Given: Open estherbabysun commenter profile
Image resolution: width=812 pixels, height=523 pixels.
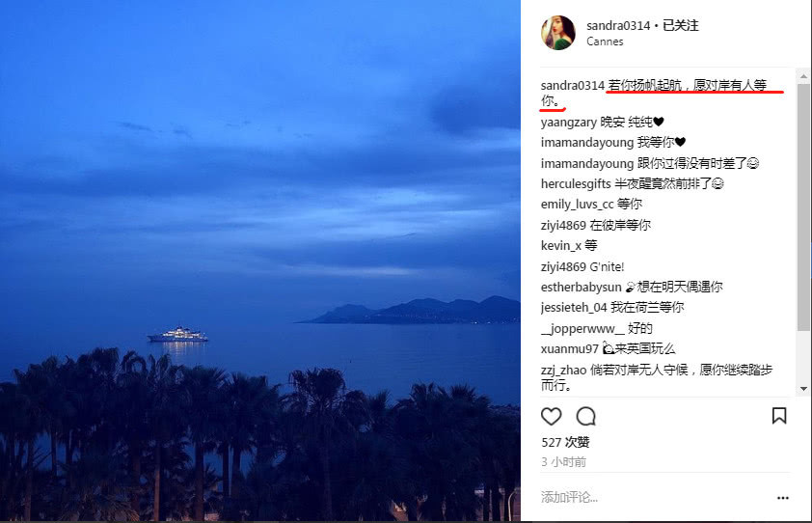Looking at the screenshot, I should coord(582,288).
